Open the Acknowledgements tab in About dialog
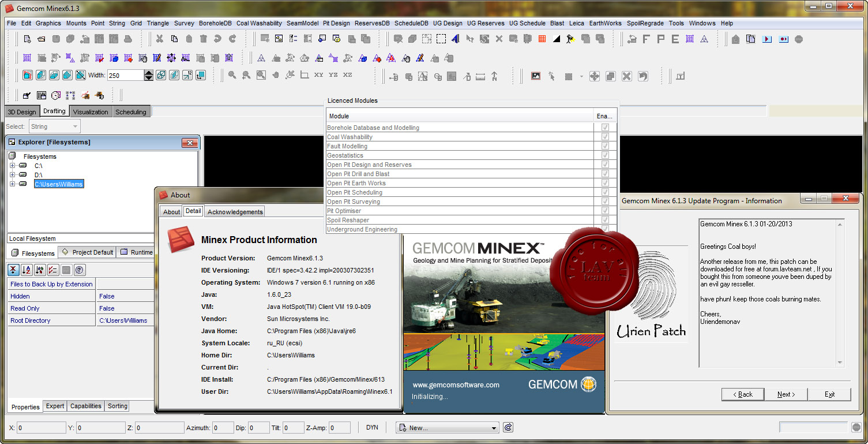Viewport: 868px width, 444px height. (x=235, y=212)
